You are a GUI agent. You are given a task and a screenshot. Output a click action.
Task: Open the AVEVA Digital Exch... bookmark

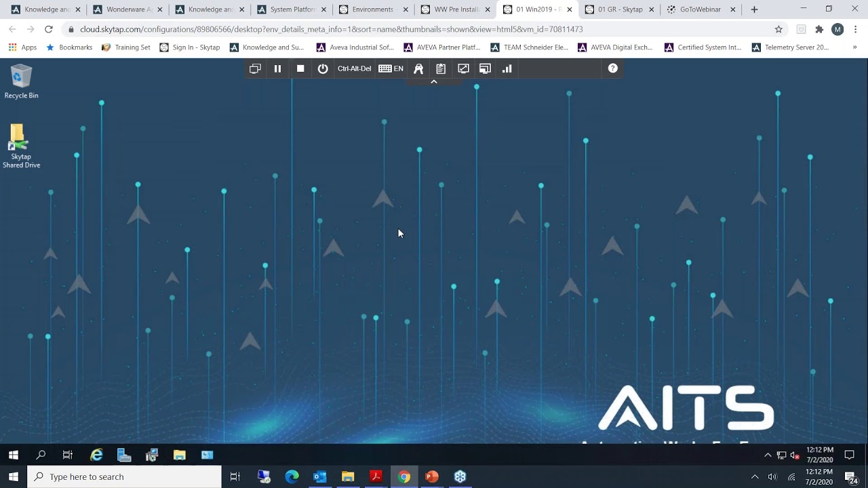[x=615, y=47]
